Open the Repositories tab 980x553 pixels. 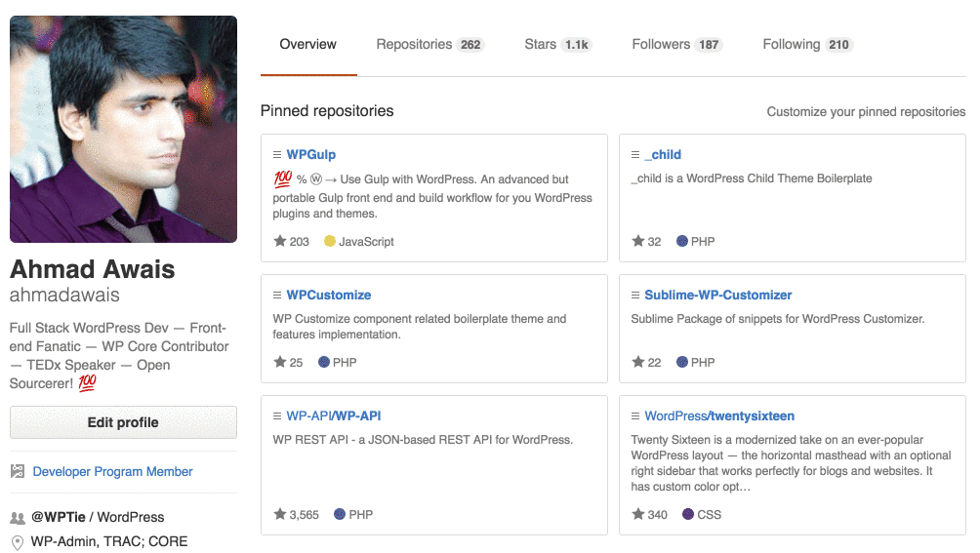pos(430,44)
